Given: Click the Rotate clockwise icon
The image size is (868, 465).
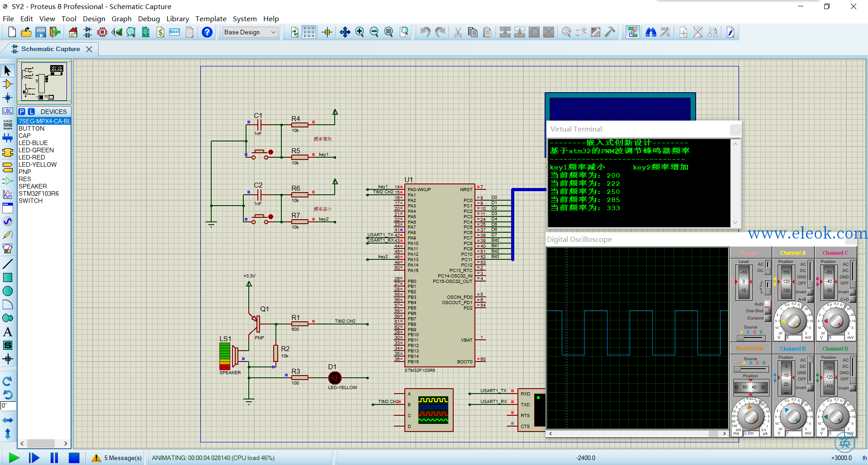Looking at the screenshot, I should (x=8, y=381).
